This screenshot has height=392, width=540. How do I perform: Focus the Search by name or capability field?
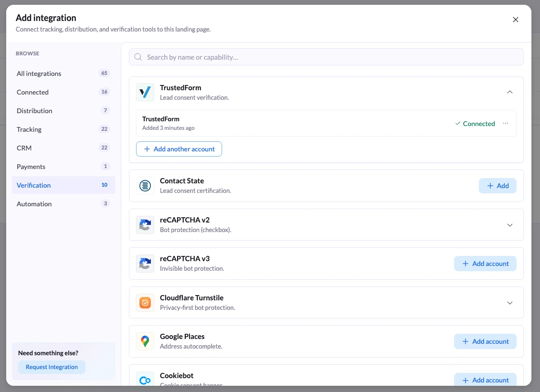pyautogui.click(x=326, y=57)
